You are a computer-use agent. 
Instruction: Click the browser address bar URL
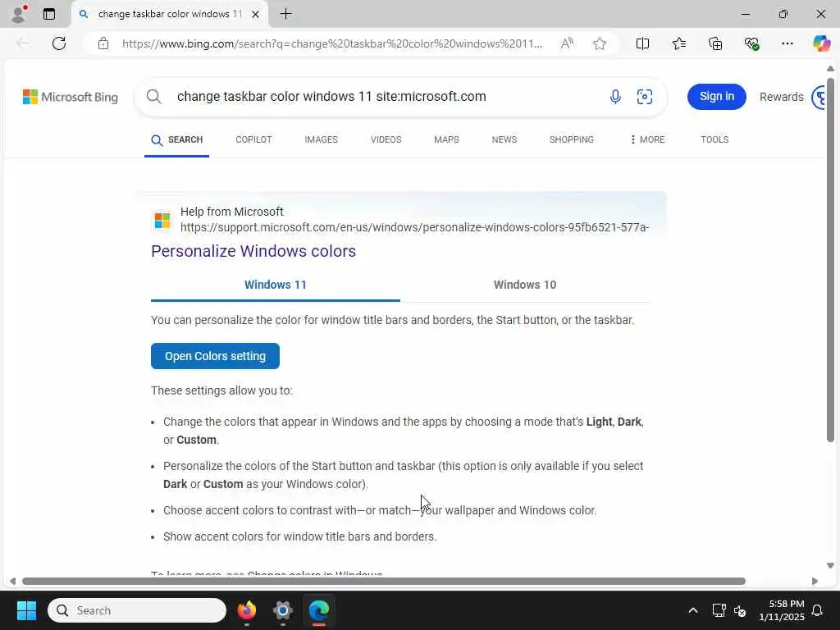pyautogui.click(x=332, y=43)
